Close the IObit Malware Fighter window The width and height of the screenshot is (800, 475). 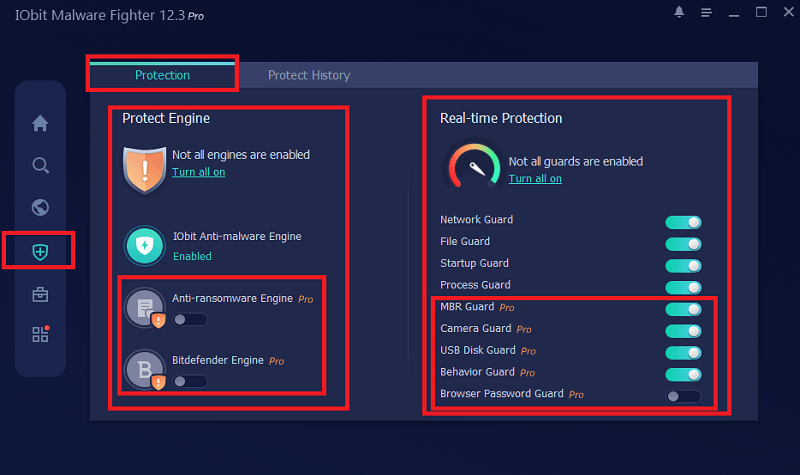[x=789, y=12]
